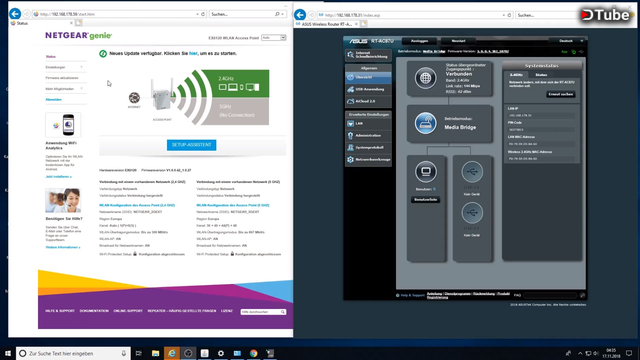
Task: Open Firmware aktualisieren in Netgear sidebar
Action: [62, 78]
